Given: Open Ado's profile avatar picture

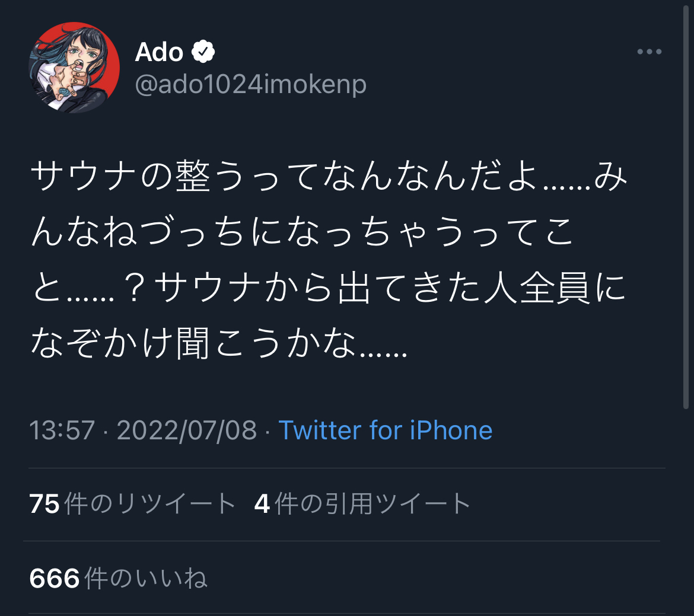Looking at the screenshot, I should coord(74,67).
